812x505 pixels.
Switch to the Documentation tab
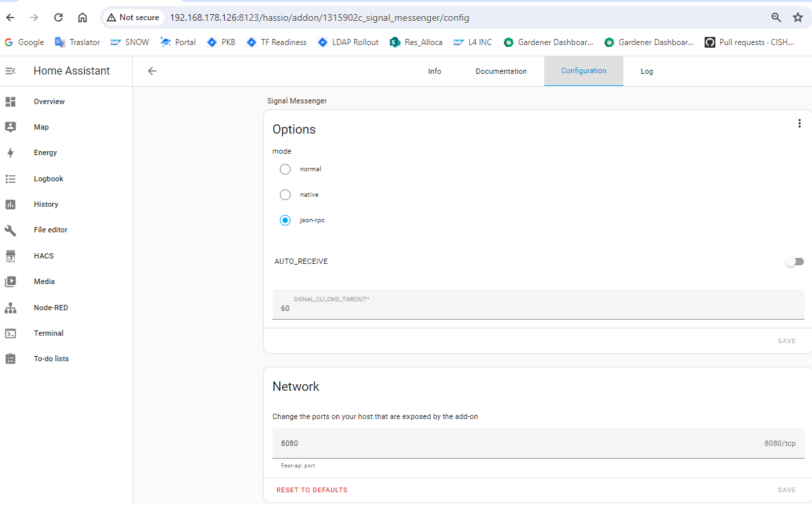pos(501,71)
